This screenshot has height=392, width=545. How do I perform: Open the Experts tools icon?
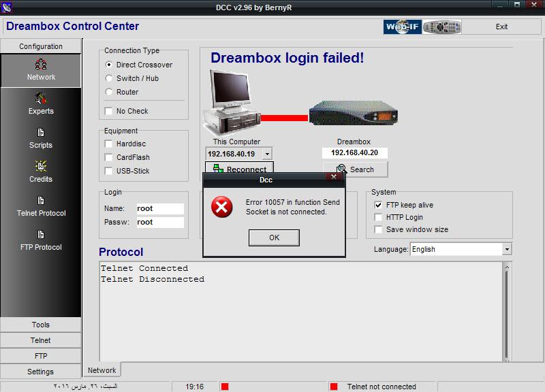[x=41, y=99]
